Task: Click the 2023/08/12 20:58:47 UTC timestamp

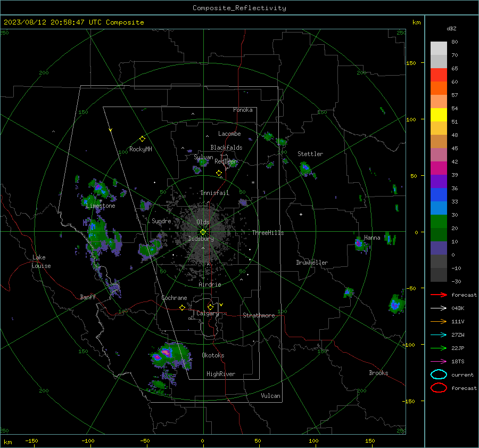Action: click(52, 22)
